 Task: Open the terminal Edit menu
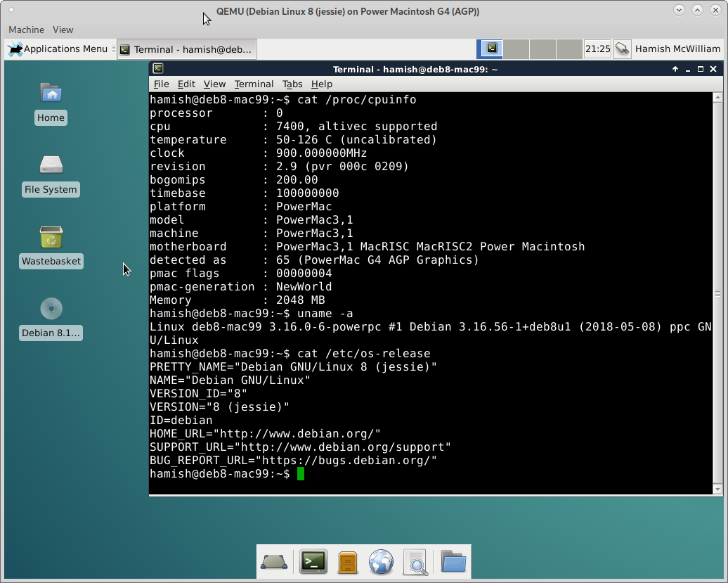[186, 84]
